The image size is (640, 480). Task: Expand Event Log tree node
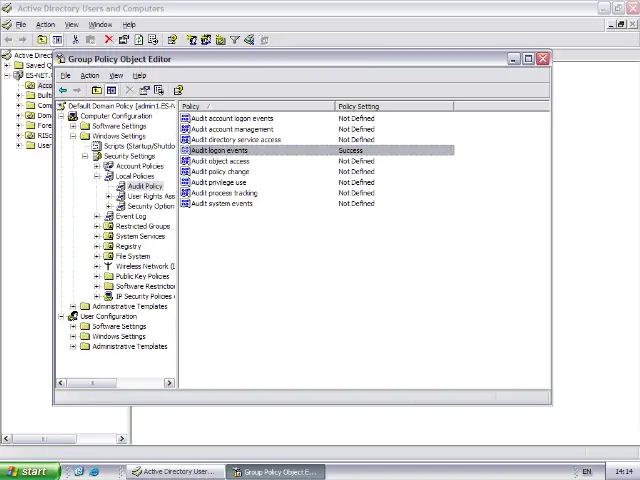pyautogui.click(x=97, y=216)
